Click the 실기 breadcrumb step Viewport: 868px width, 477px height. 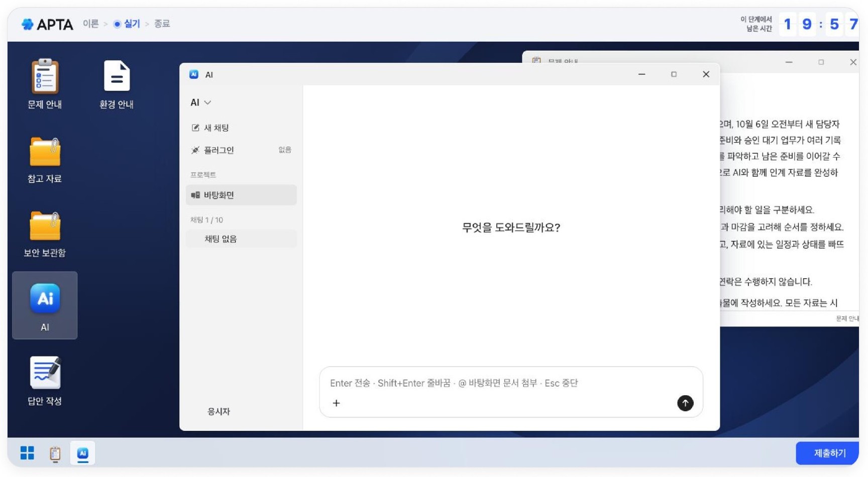127,24
